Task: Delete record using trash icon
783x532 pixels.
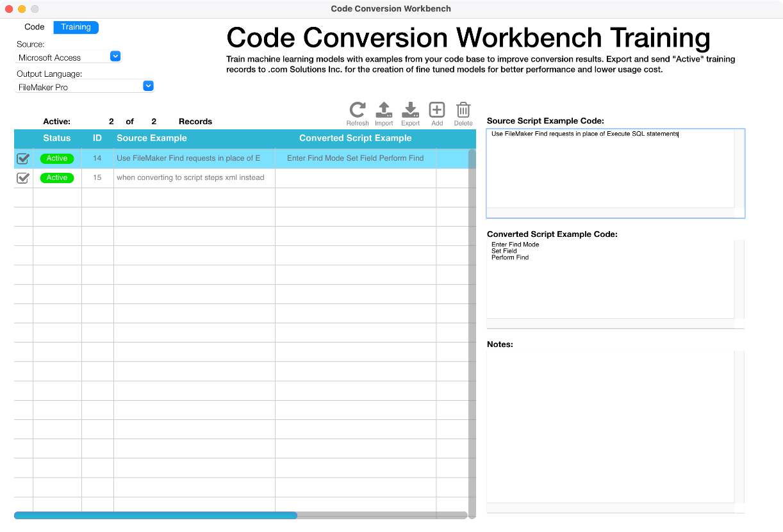Action: click(463, 110)
